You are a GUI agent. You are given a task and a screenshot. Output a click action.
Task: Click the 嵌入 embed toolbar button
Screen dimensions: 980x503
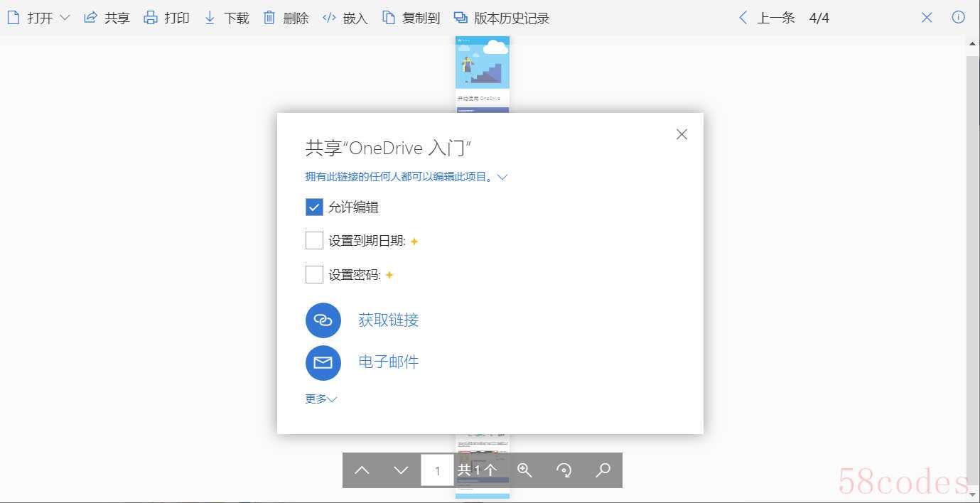[345, 18]
